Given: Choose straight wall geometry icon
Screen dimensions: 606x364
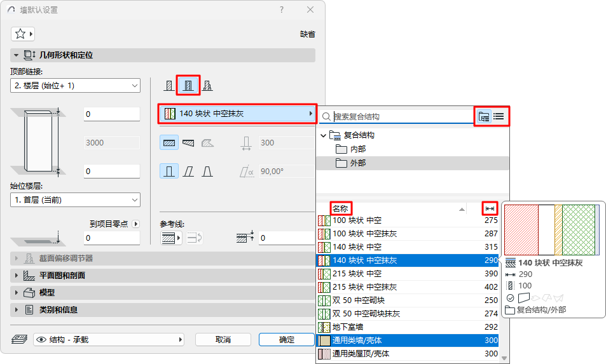Looking at the screenshot, I should coord(169,143).
